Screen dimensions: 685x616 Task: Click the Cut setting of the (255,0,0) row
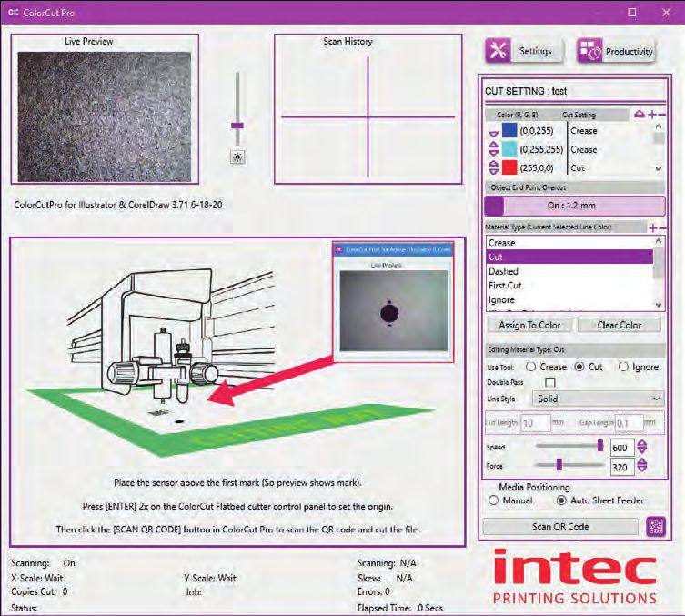point(578,167)
